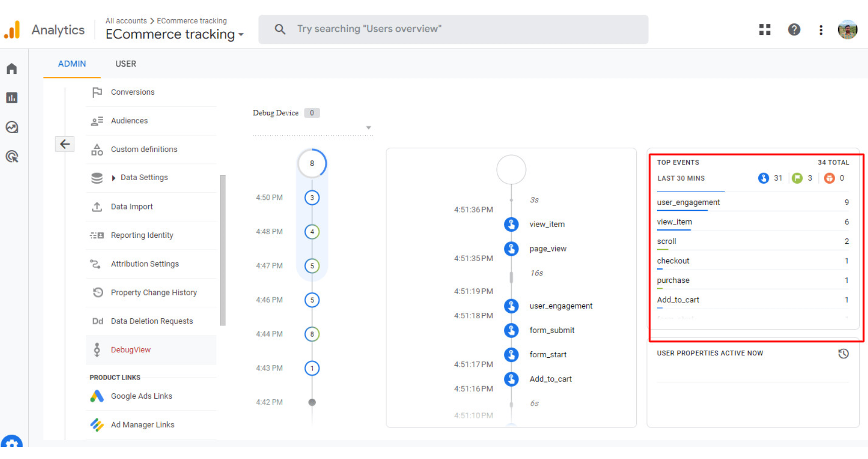868x459 pixels.
Task: Click the user properties history icon
Action: [843, 354]
